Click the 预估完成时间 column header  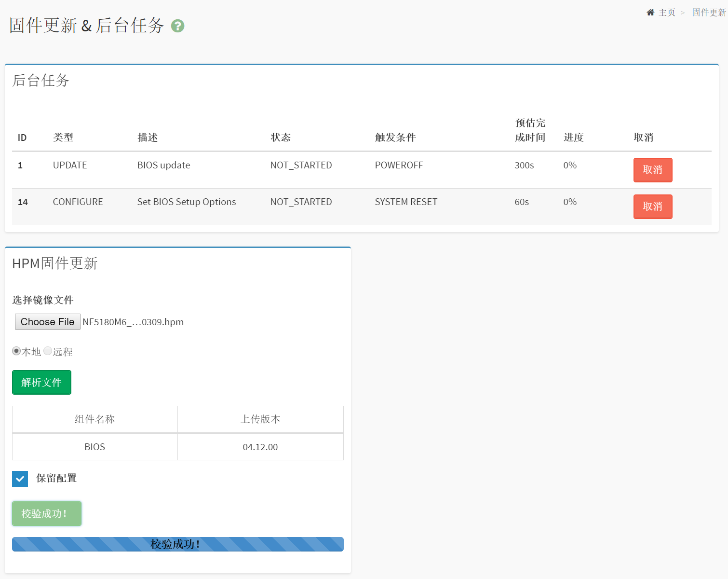[x=530, y=130]
